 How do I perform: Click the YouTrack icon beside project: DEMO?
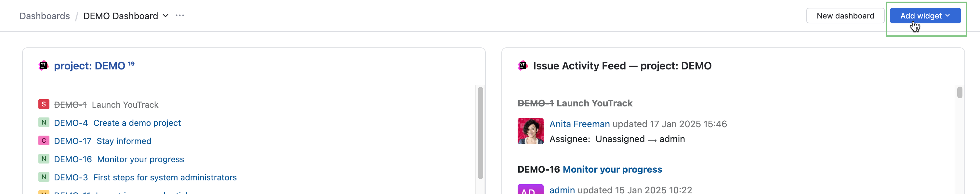(44, 66)
